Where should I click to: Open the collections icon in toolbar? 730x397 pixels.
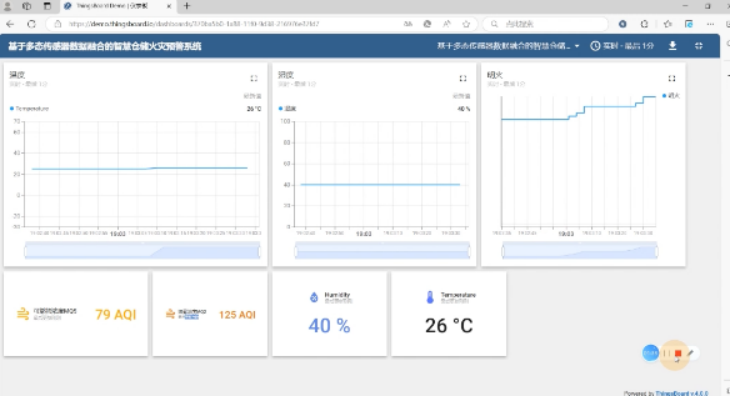tap(689, 24)
